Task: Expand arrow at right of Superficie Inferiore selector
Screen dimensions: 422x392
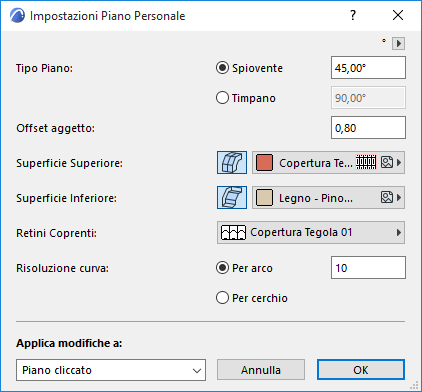Action: (x=399, y=197)
